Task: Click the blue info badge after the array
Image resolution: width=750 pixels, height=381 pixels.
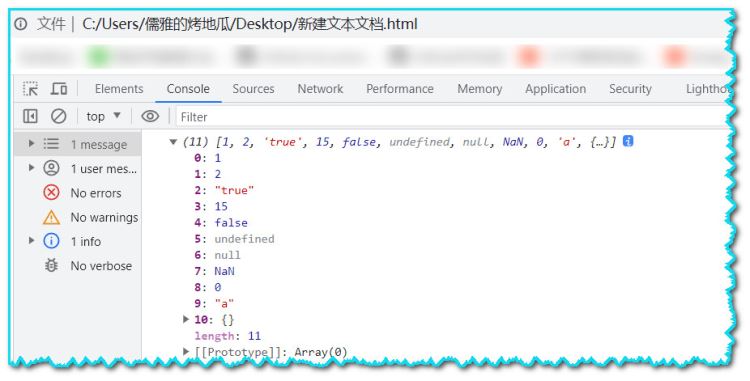Action: pyautogui.click(x=628, y=141)
